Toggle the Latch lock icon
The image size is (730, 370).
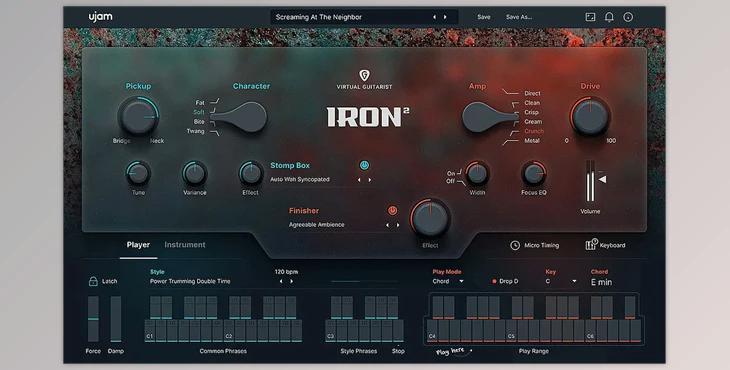93,281
